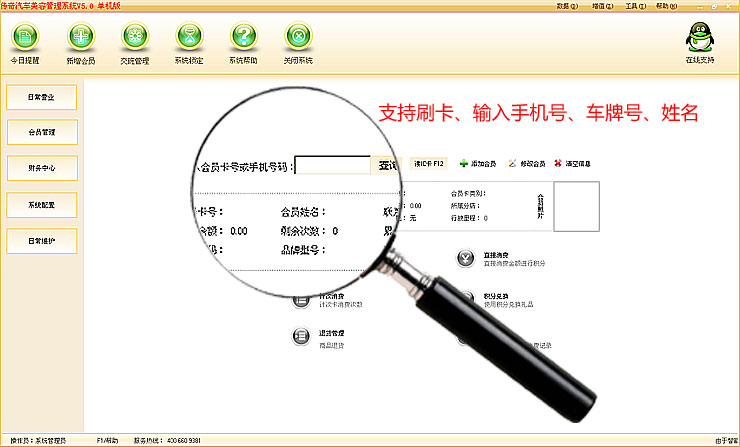Minimize the application window
The height and width of the screenshot is (447, 740).
click(700, 7)
